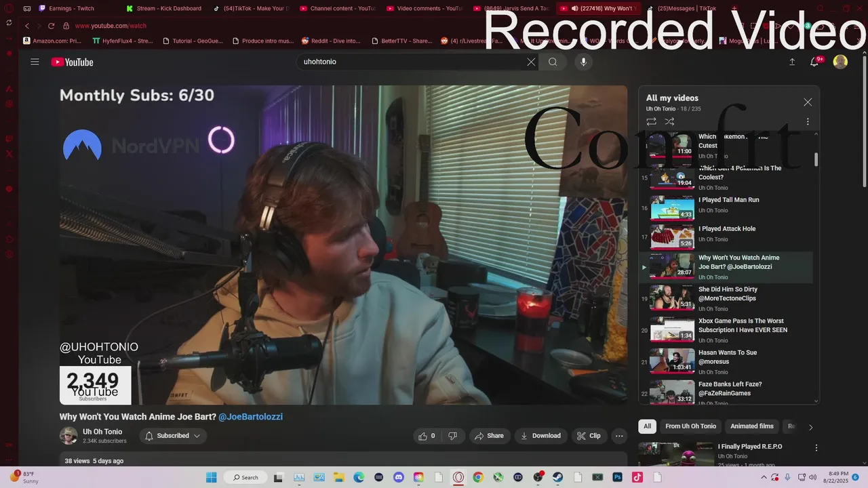Open X (Twitter) in Opera sidebar
Screen dimensions: 868x488
9,154
